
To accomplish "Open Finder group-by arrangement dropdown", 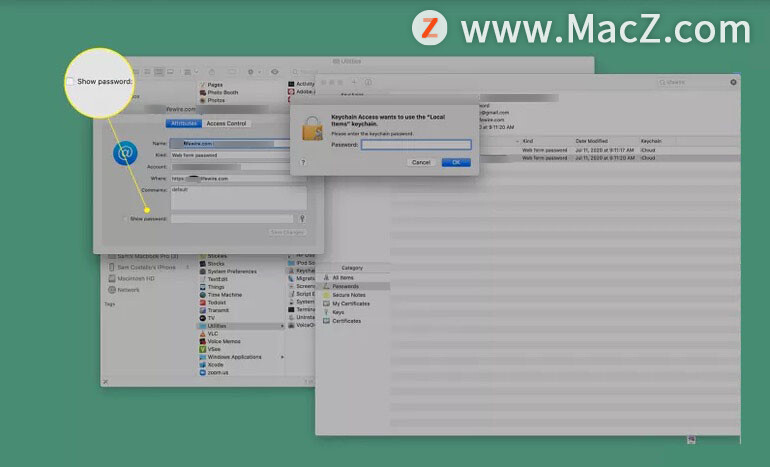I will pos(191,72).
